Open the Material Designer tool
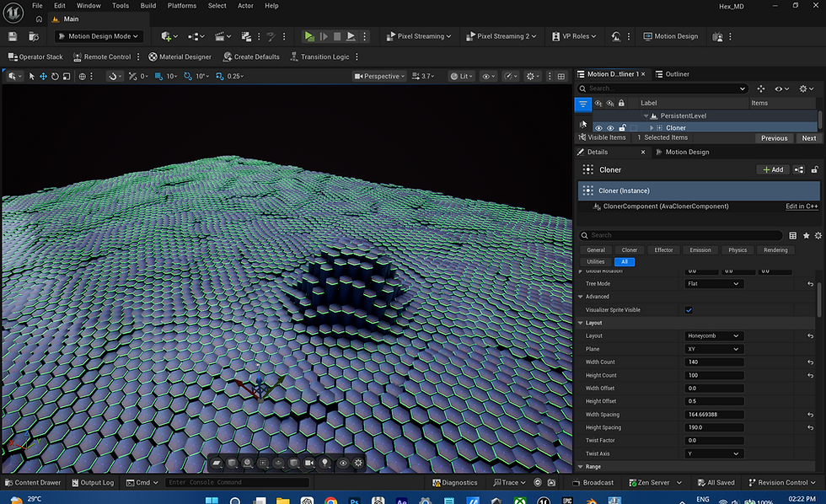 pyautogui.click(x=180, y=56)
